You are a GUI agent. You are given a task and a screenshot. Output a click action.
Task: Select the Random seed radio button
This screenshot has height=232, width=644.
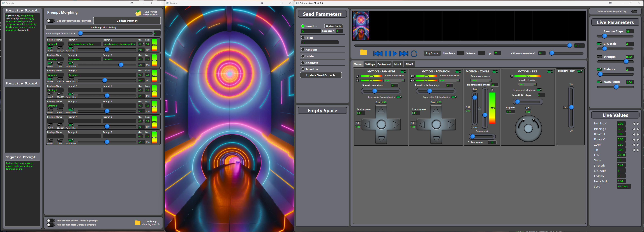(303, 49)
